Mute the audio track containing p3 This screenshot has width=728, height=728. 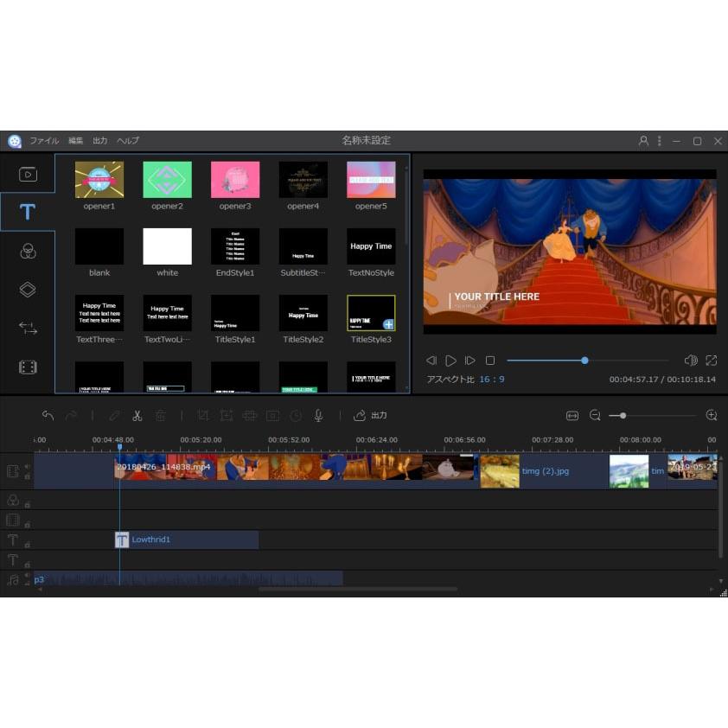[x=27, y=575]
